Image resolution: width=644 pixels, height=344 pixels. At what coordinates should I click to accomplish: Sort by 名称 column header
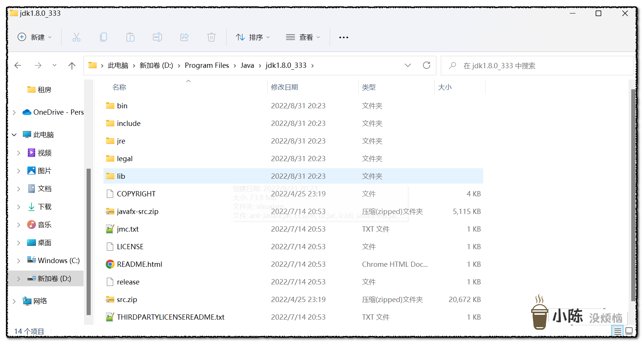click(119, 87)
